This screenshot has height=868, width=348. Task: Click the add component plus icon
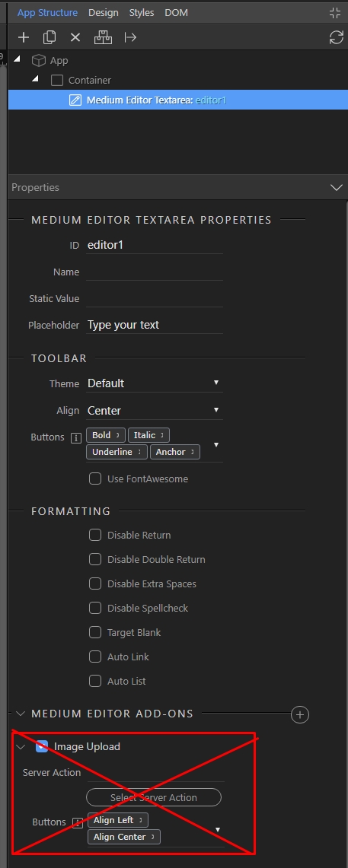24,37
